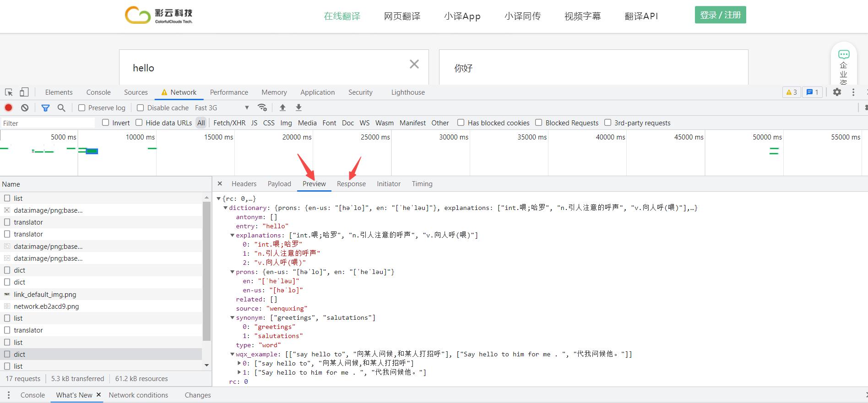The image size is (868, 403).
Task: Open Network conditions drawer tab
Action: tap(138, 395)
